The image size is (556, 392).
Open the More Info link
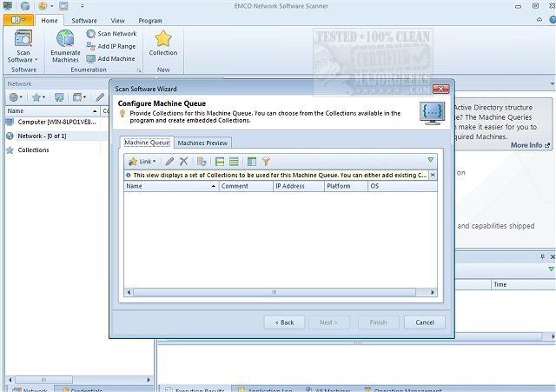530,145
